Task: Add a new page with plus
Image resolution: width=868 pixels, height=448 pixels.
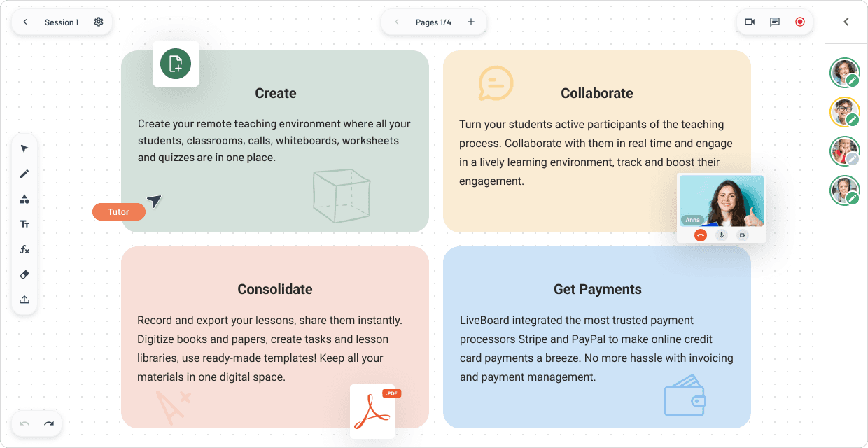Action: point(471,22)
